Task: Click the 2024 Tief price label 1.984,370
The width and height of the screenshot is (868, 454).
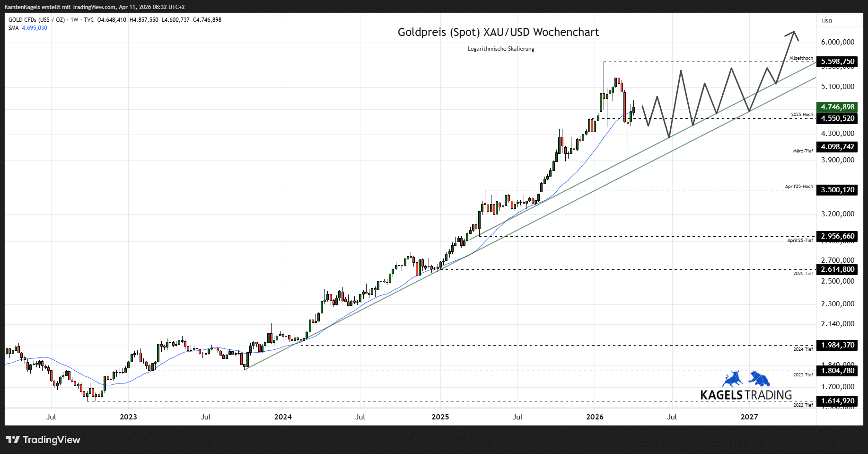Action: click(x=837, y=345)
